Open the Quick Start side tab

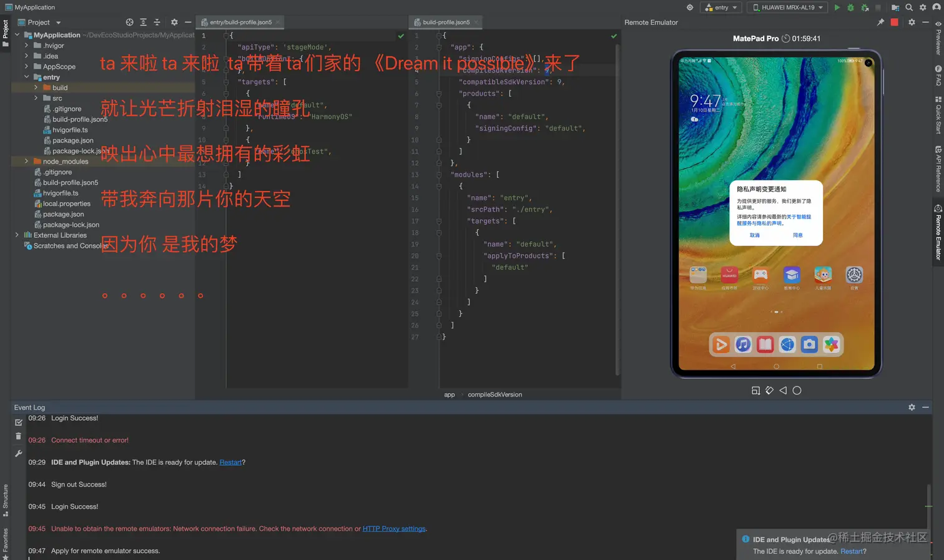tap(938, 115)
